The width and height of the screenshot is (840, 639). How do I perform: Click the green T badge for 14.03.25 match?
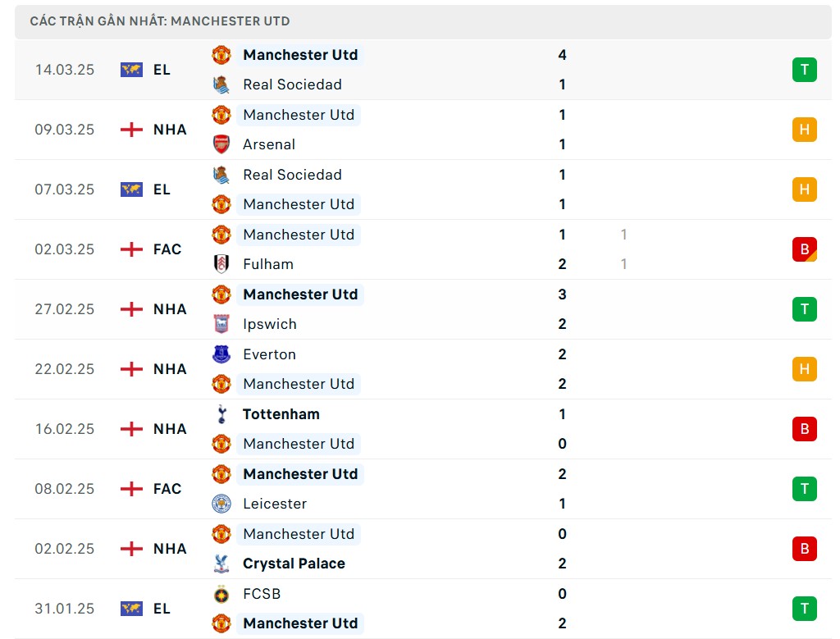pos(804,70)
